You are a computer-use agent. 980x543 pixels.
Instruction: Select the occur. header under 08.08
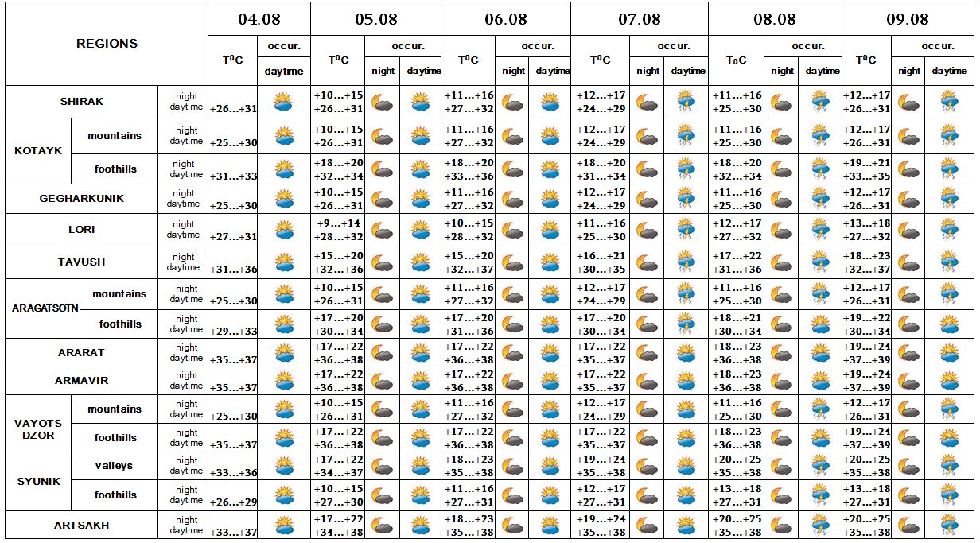pos(807,46)
